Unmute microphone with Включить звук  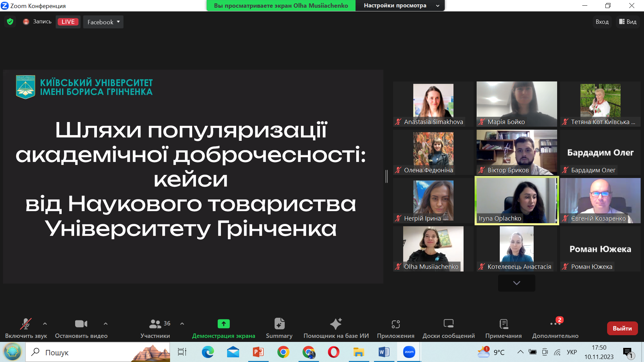pos(26,324)
